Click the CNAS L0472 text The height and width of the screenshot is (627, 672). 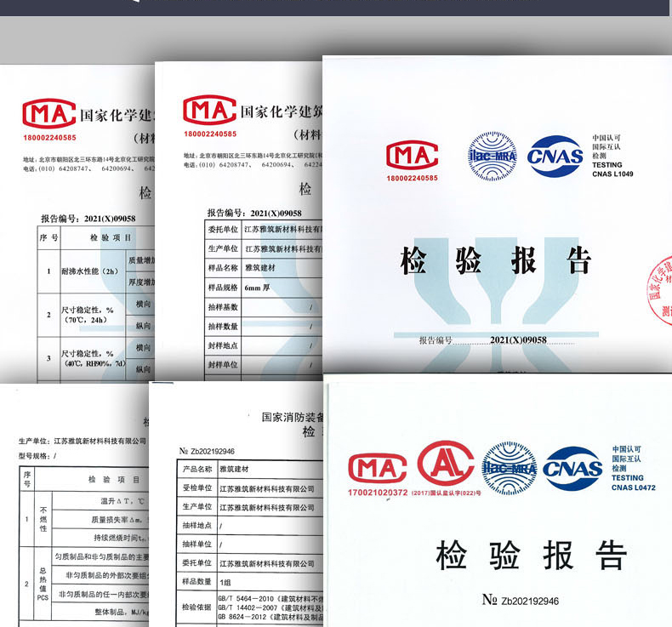click(x=634, y=487)
